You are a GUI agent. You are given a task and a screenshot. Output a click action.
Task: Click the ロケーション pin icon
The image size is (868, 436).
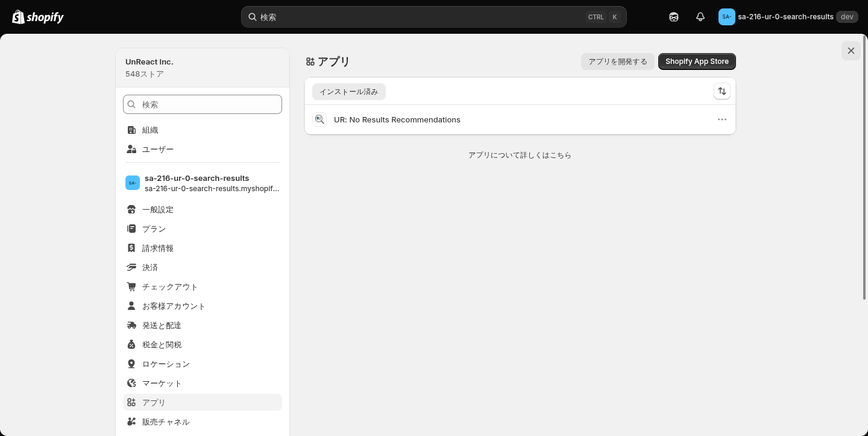pos(131,364)
